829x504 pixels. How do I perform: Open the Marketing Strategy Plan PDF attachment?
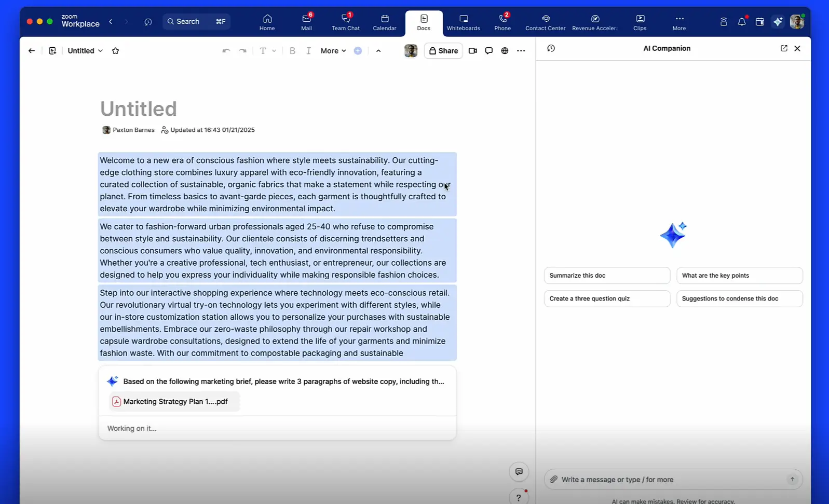(x=174, y=402)
